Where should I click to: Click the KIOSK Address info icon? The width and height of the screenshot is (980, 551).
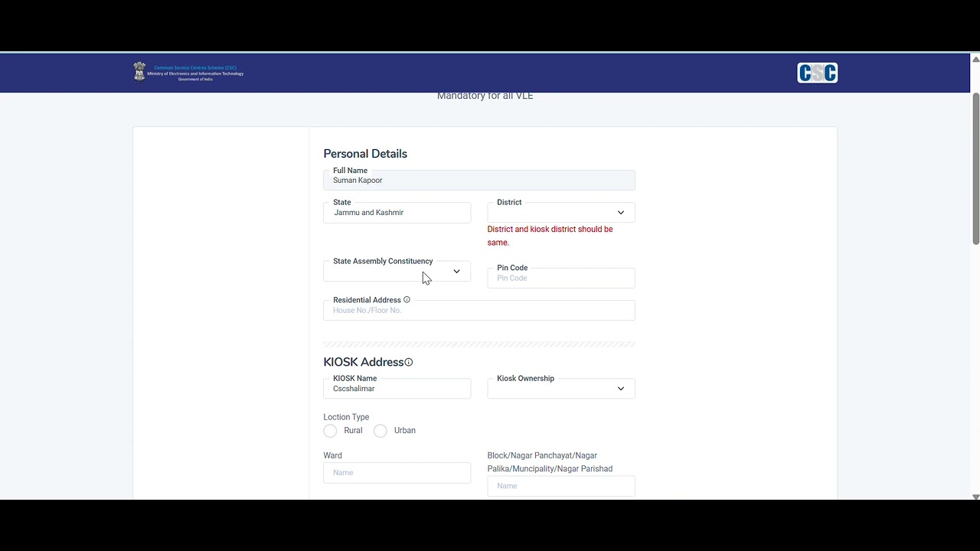409,362
